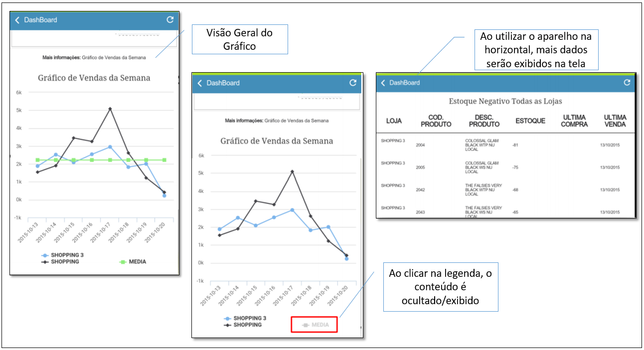Toggle SHOPPING legend in left chart
The height and width of the screenshot is (350, 644).
pos(60,261)
